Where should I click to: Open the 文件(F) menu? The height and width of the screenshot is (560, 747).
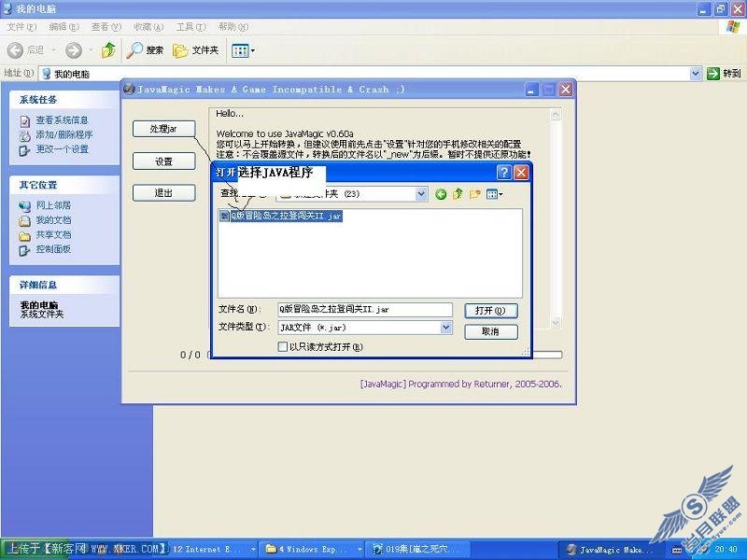21,27
